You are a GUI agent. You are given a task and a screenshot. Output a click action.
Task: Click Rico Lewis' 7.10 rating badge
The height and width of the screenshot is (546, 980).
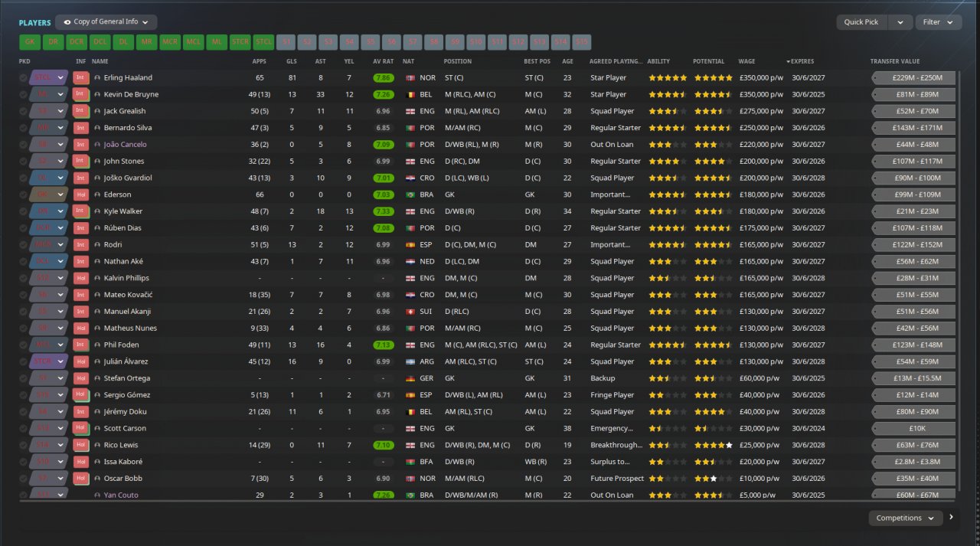(x=384, y=445)
